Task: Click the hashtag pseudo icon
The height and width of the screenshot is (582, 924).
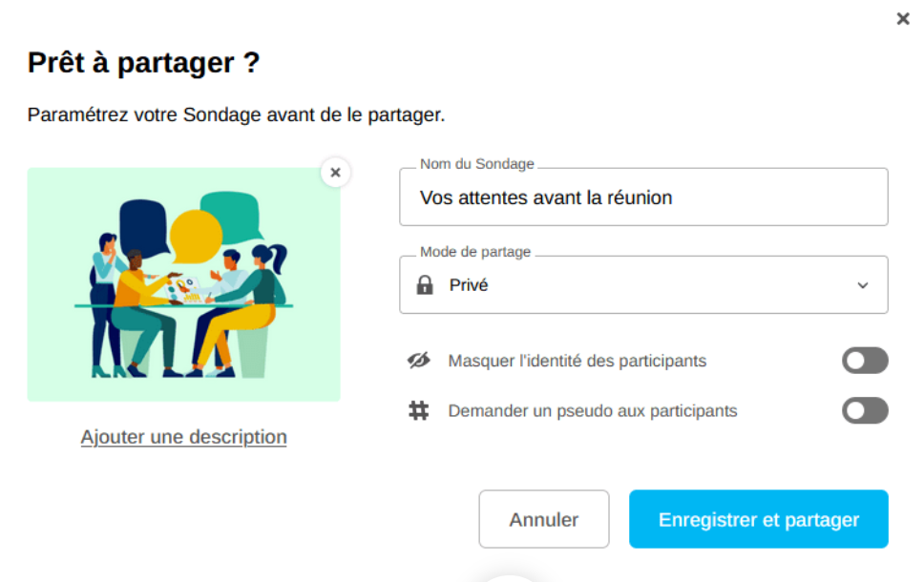Action: [418, 411]
